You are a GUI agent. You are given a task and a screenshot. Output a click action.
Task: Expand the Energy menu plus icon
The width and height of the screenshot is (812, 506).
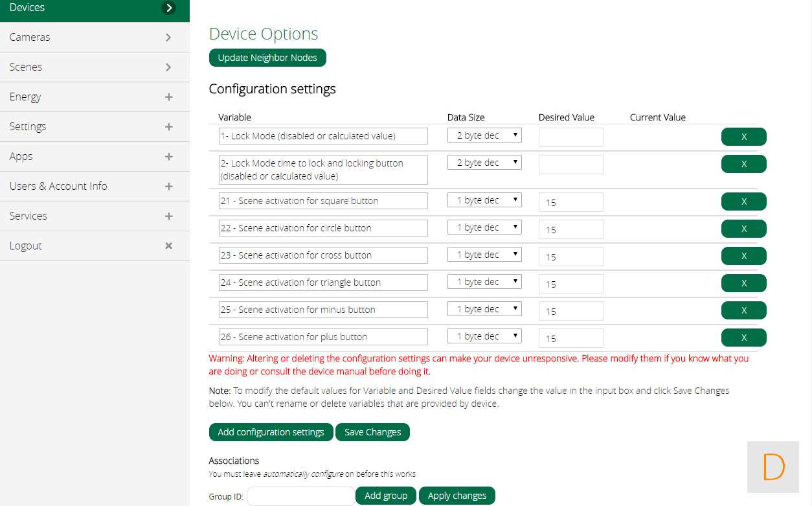click(168, 97)
